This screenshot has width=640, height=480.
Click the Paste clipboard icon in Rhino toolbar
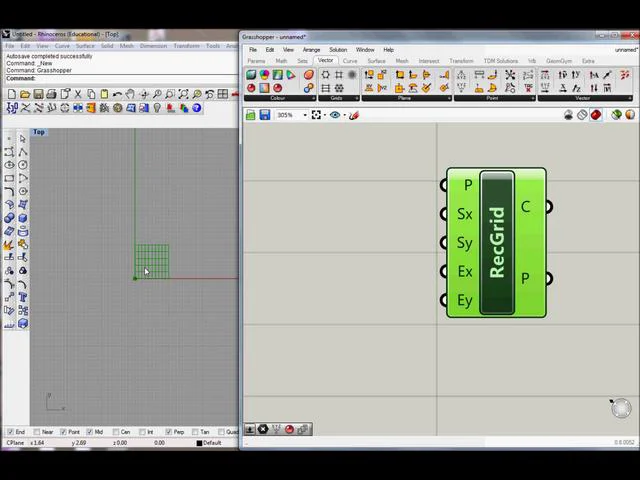click(x=104, y=94)
